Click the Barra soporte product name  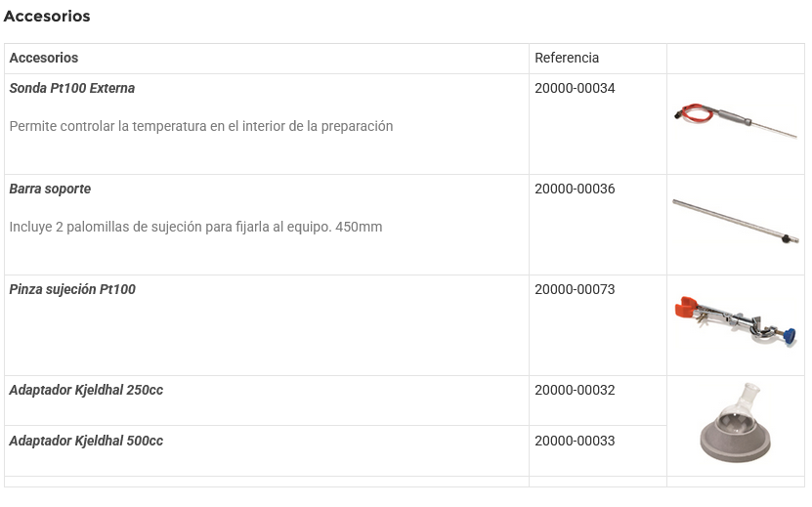[50, 189]
